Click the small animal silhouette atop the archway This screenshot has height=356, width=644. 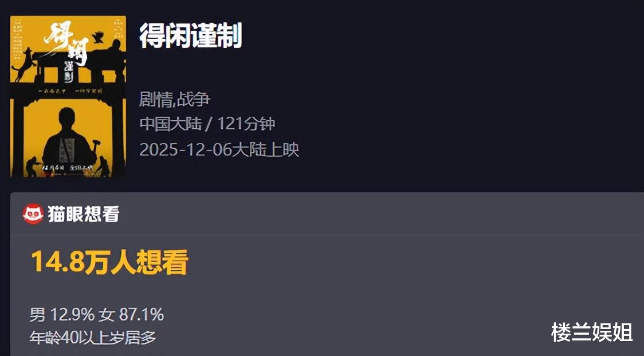pyautogui.click(x=99, y=38)
